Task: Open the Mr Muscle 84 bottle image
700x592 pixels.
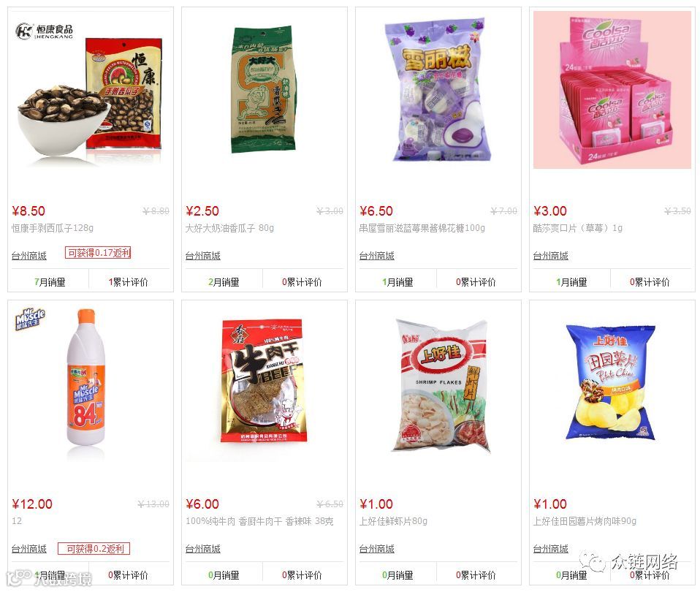Action: [86, 376]
